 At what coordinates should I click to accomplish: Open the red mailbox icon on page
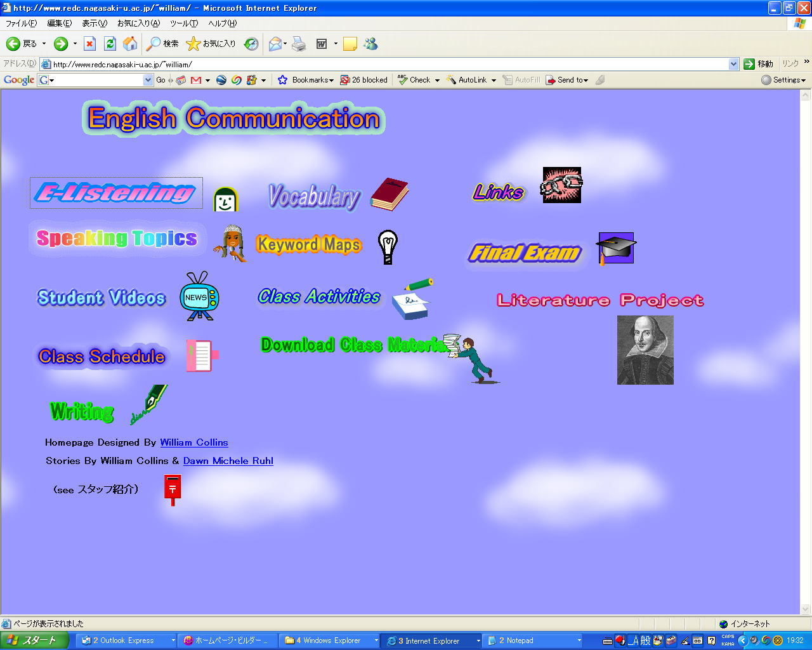(172, 489)
